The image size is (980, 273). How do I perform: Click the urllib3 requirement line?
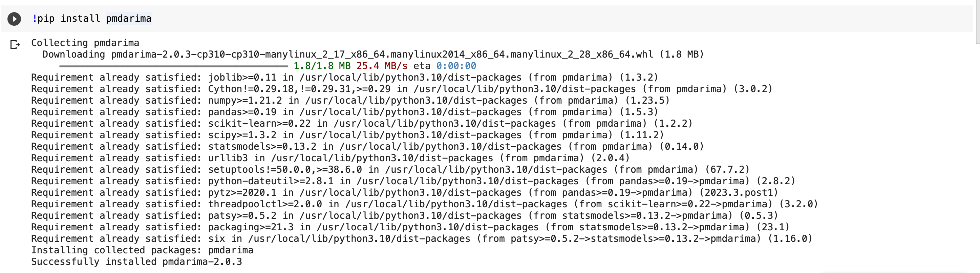330,158
